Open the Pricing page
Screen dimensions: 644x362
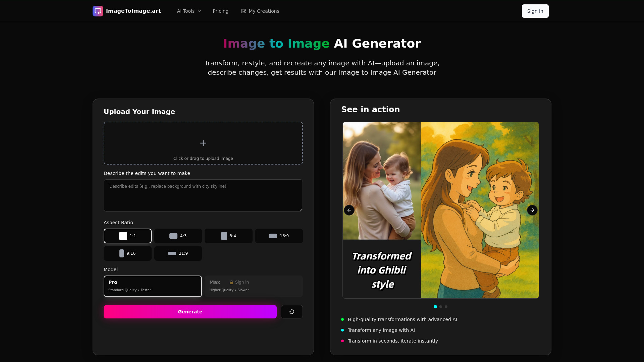tap(220, 11)
